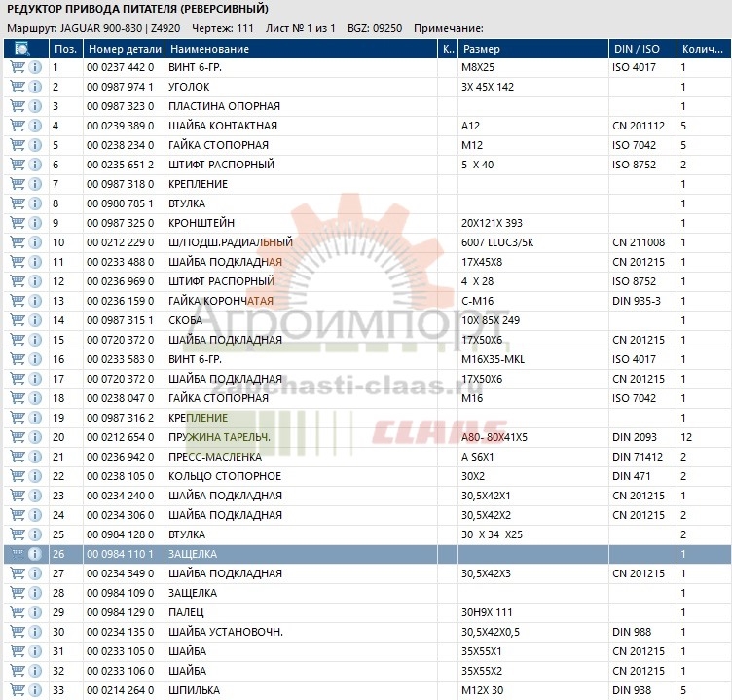Open info for КОЛЬЦО СТОПОРНОЕ
The image size is (732, 700).
[x=35, y=476]
